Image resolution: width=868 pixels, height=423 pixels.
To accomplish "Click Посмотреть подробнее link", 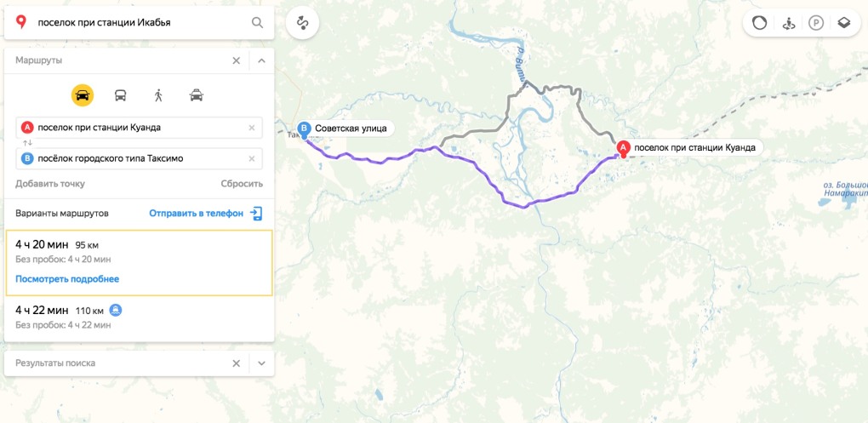I will coord(67,279).
